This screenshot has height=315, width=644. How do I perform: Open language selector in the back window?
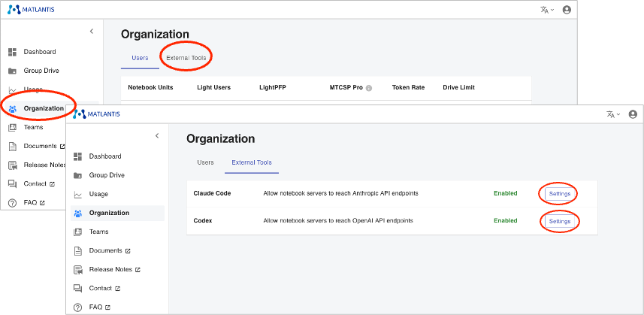(547, 10)
